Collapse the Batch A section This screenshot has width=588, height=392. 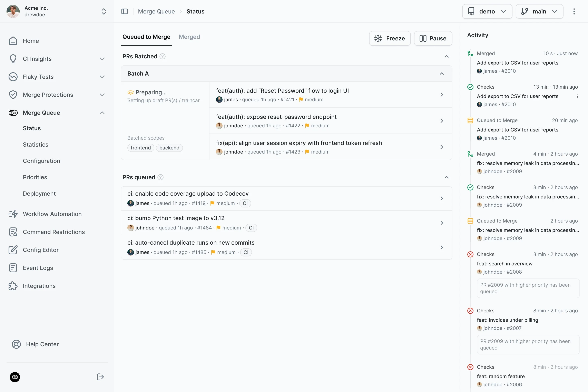442,73
